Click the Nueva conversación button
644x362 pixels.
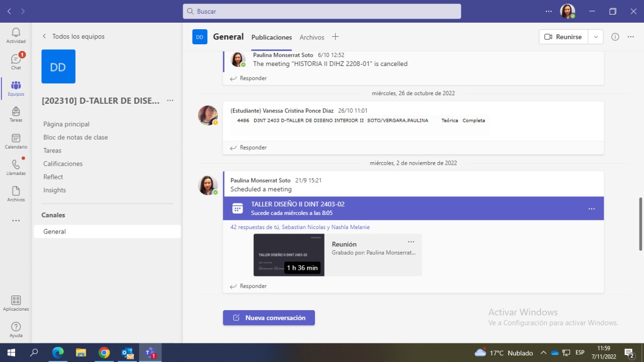click(x=269, y=318)
